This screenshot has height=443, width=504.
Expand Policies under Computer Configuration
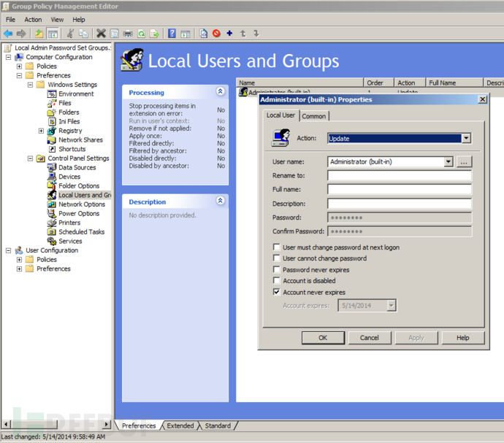tap(19, 66)
